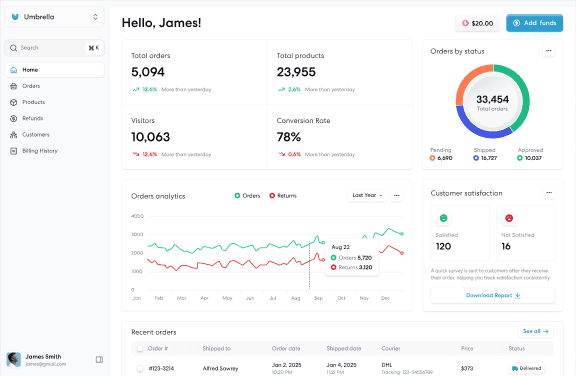Click the red Not Satisfied face icon
This screenshot has height=376, width=576.
[x=509, y=218]
